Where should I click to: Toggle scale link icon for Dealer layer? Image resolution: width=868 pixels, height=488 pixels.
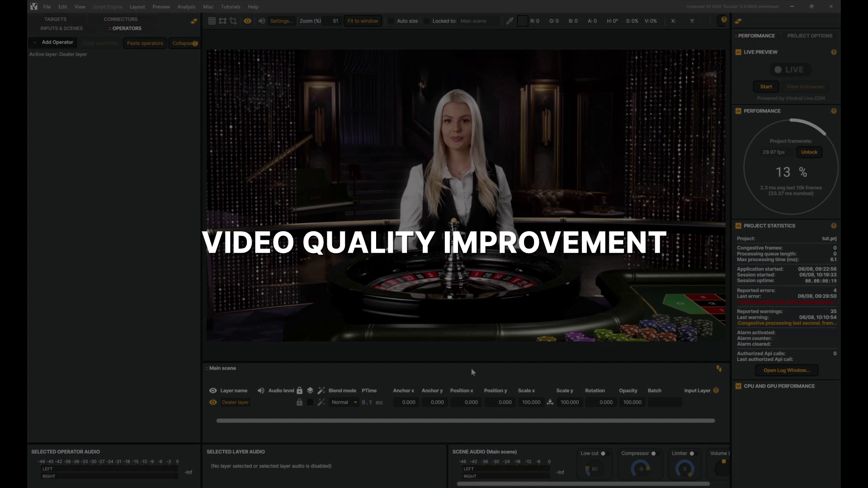pyautogui.click(x=550, y=402)
